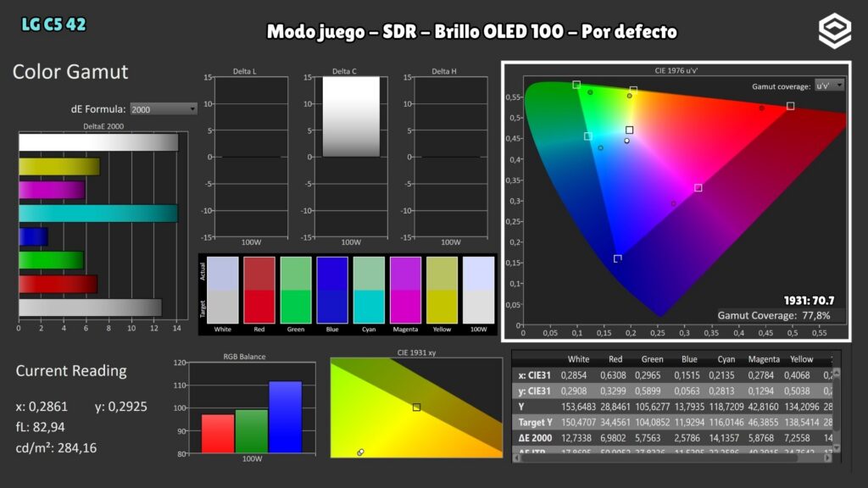Click the magenta target square in CIE 1976
Viewport: 868px width, 488px height.
(x=698, y=188)
